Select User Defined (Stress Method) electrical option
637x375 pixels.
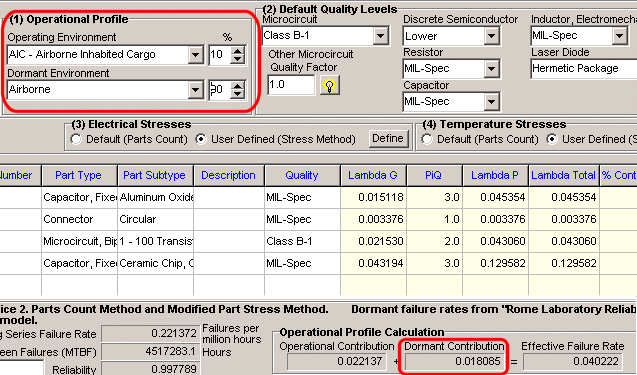point(200,139)
